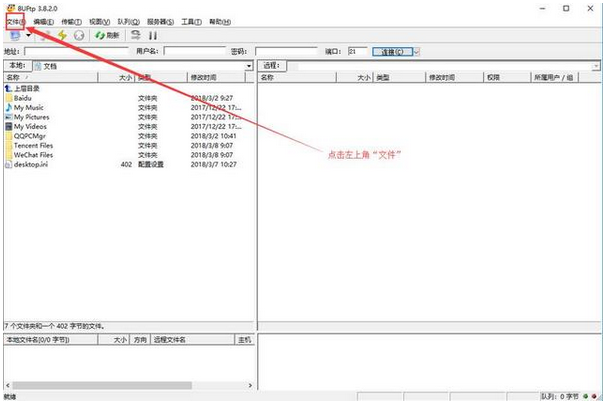This screenshot has height=406, width=608.
Task: Sort local list by 修改时间 column
Action: (216, 78)
